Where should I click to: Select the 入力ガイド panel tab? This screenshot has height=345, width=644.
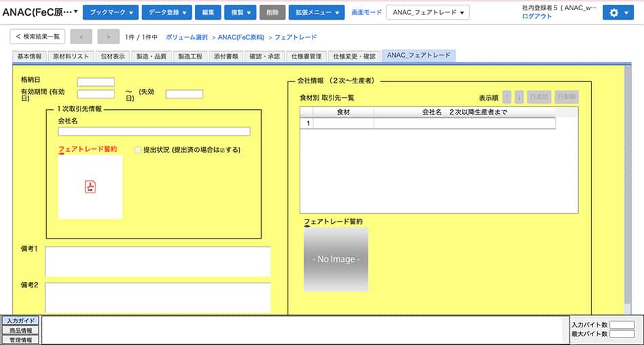(20, 321)
